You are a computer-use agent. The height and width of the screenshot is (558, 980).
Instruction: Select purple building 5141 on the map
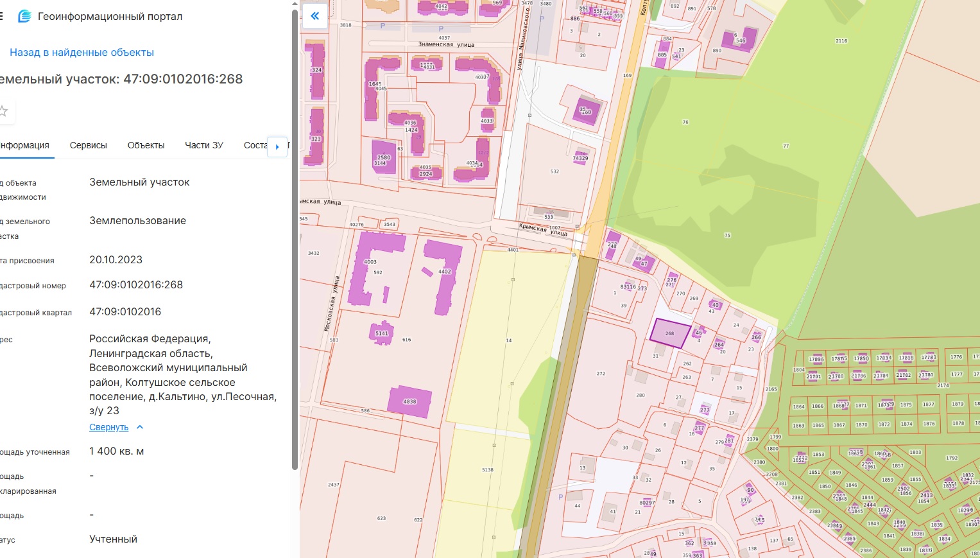pos(381,333)
